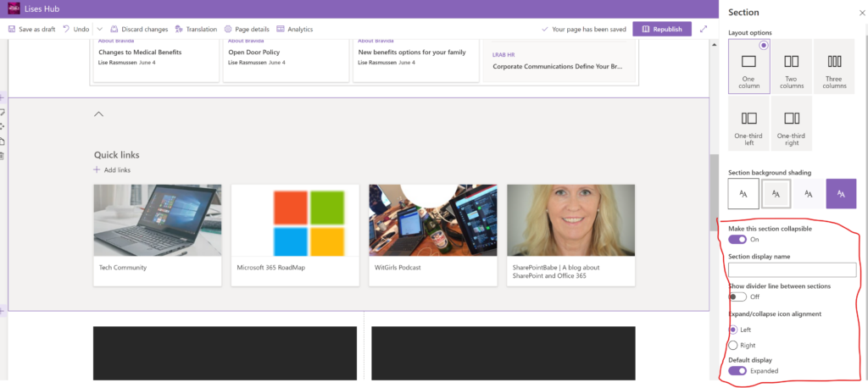The height and width of the screenshot is (388, 868).
Task: Click Add links in Quick links
Action: pyautogui.click(x=113, y=170)
